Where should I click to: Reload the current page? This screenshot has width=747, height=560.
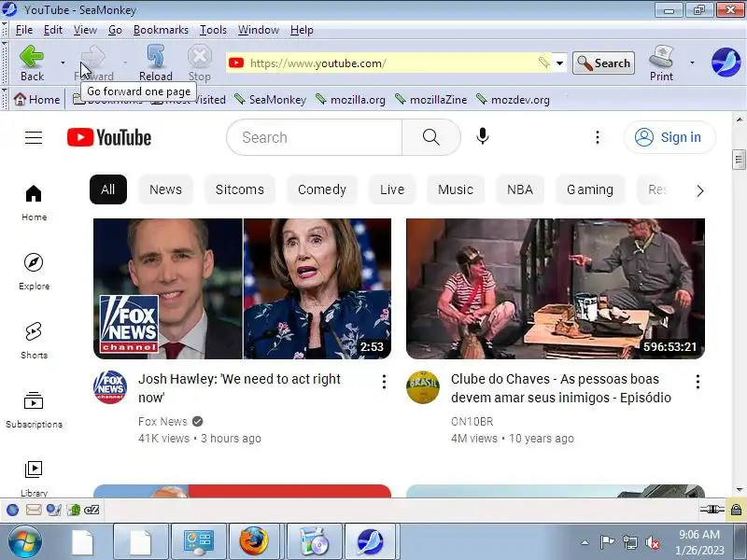(x=155, y=63)
